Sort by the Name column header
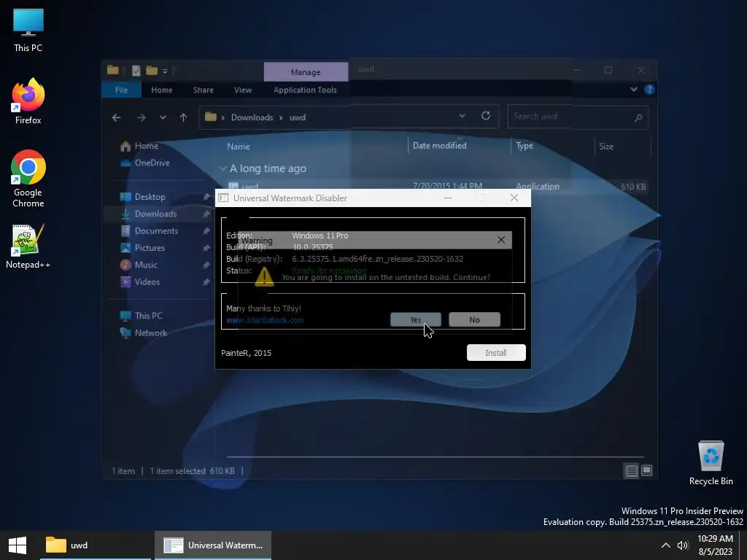Image resolution: width=747 pixels, height=560 pixels. click(239, 146)
